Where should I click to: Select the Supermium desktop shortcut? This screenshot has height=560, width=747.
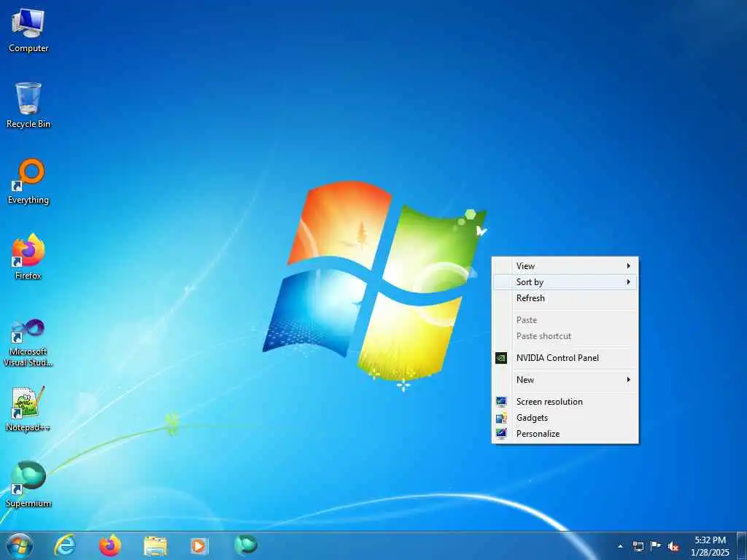pos(28,484)
